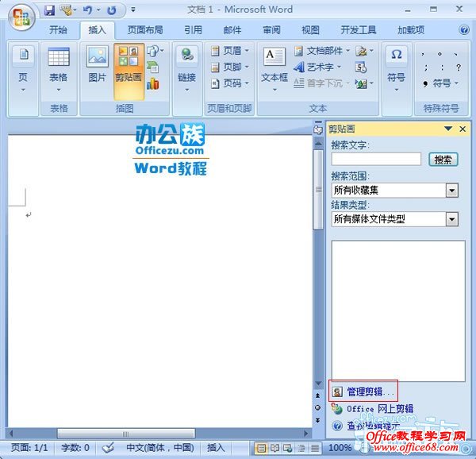Viewport: 476px width, 459px height.
Task: Open the Ω 符号 symbol menu
Action: [x=397, y=69]
